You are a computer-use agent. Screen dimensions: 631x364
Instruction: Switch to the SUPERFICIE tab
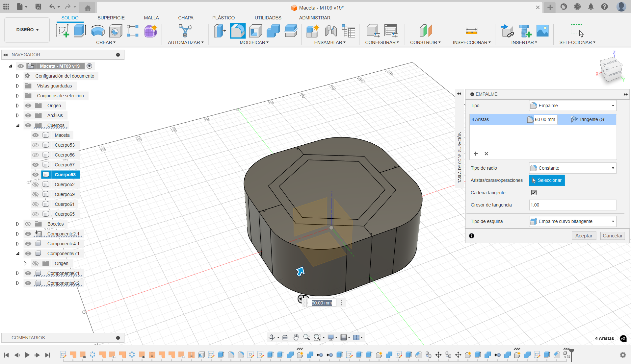(x=111, y=18)
